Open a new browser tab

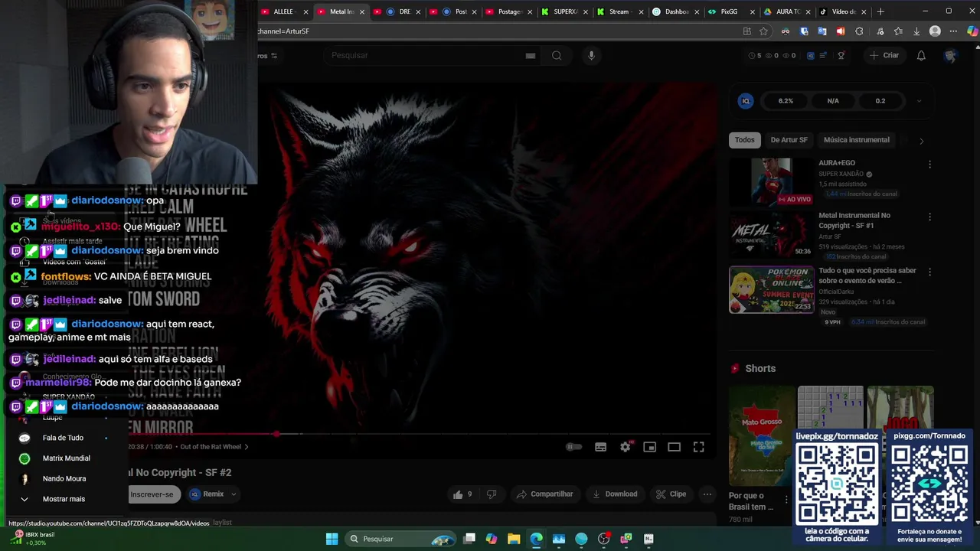click(x=880, y=11)
